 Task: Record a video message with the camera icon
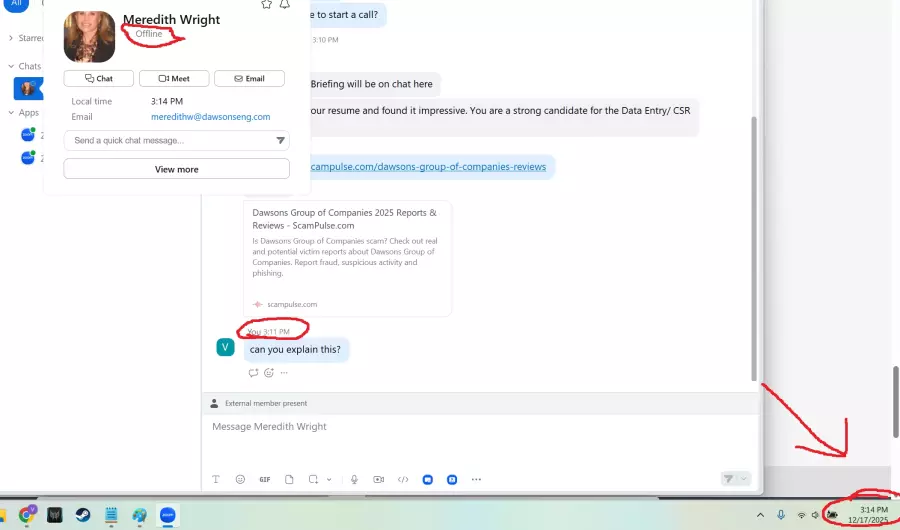[x=379, y=479]
